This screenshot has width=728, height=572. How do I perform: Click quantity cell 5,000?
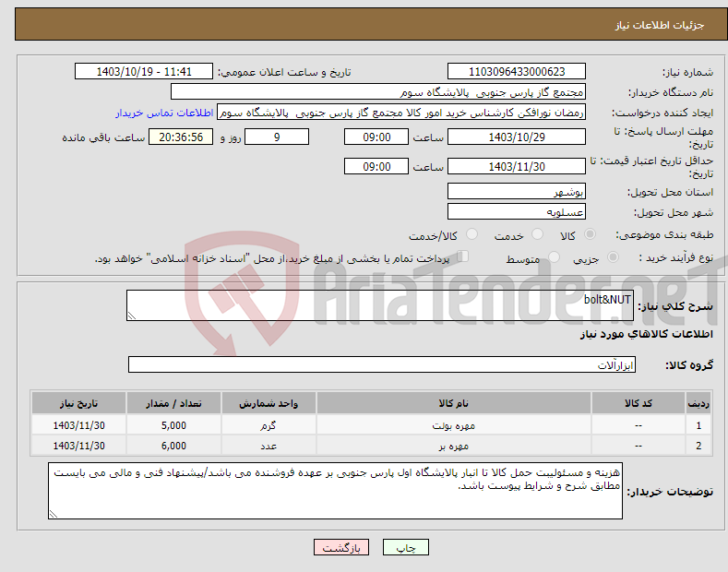tap(173, 425)
